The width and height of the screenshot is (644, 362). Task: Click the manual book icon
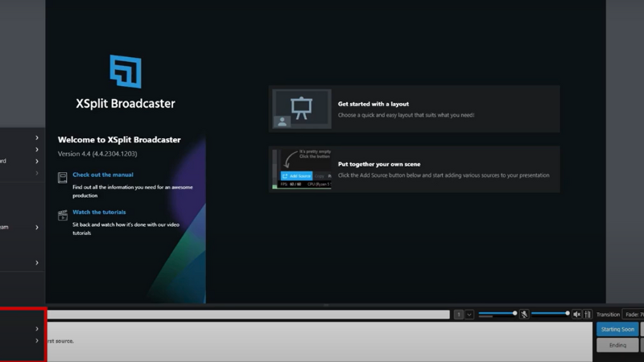[63, 178]
